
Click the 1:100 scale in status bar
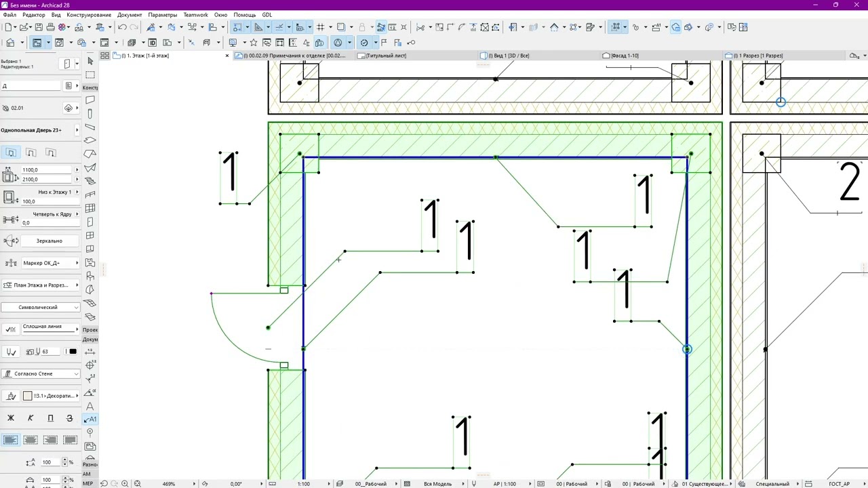tap(304, 484)
